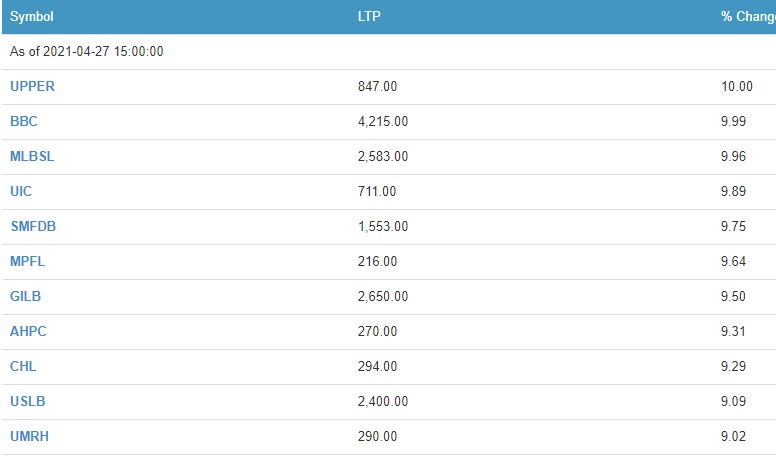Viewport: 776px width, 456px height.
Task: Click the UMRH symbol link
Action: point(28,437)
